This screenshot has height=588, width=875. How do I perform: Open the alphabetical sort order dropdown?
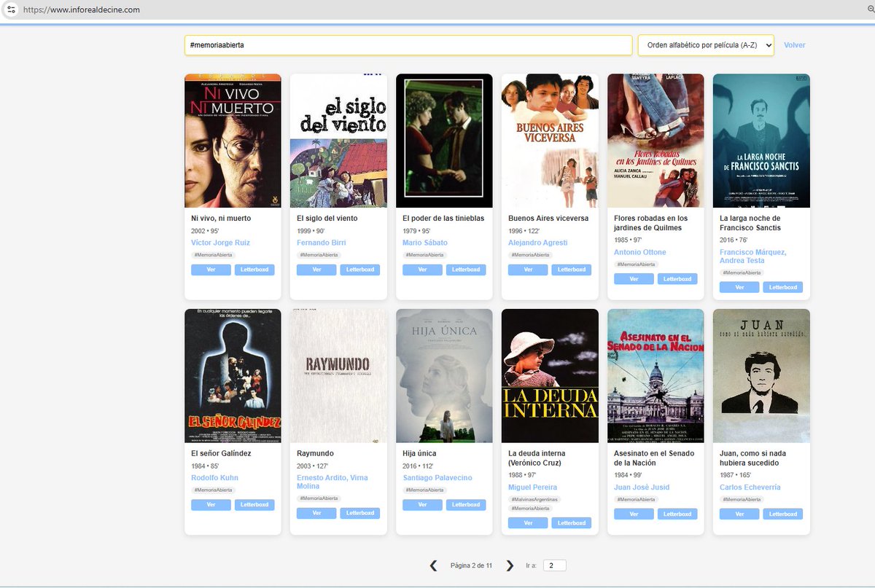706,45
